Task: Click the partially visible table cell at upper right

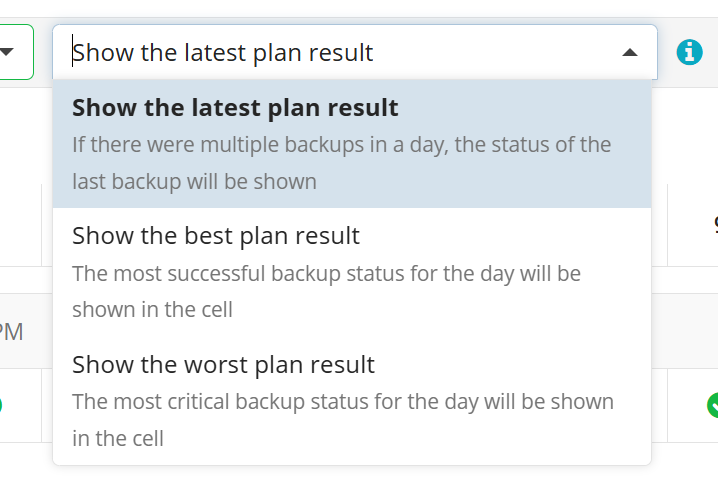Action: pyautogui.click(x=693, y=225)
